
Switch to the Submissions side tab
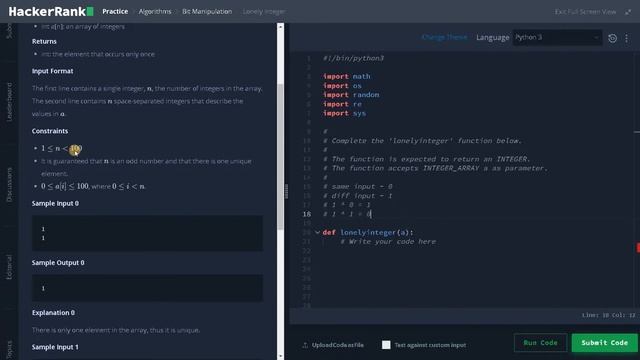click(x=9, y=31)
